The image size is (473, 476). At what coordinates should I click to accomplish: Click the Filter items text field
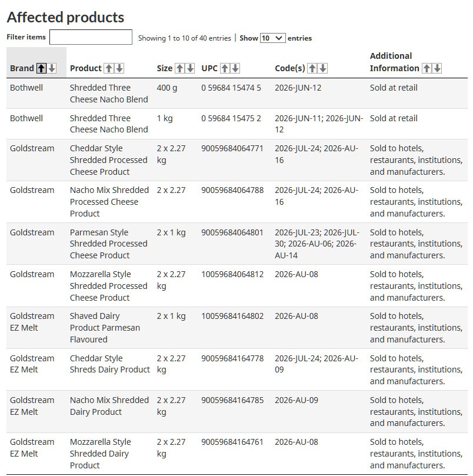[91, 38]
